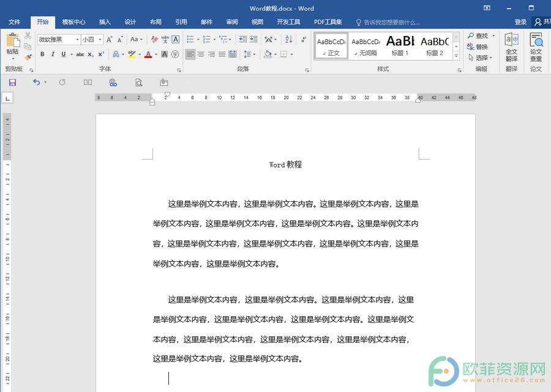This screenshot has height=392, width=551.
Task: Select the Format Painter brush icon
Action: coord(28,56)
